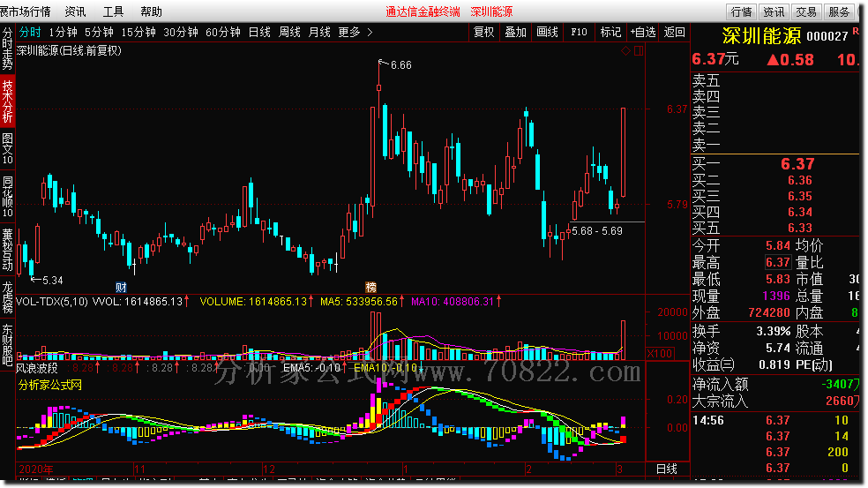Switch to the 日线 period tab
The height and width of the screenshot is (488, 868).
click(x=259, y=32)
